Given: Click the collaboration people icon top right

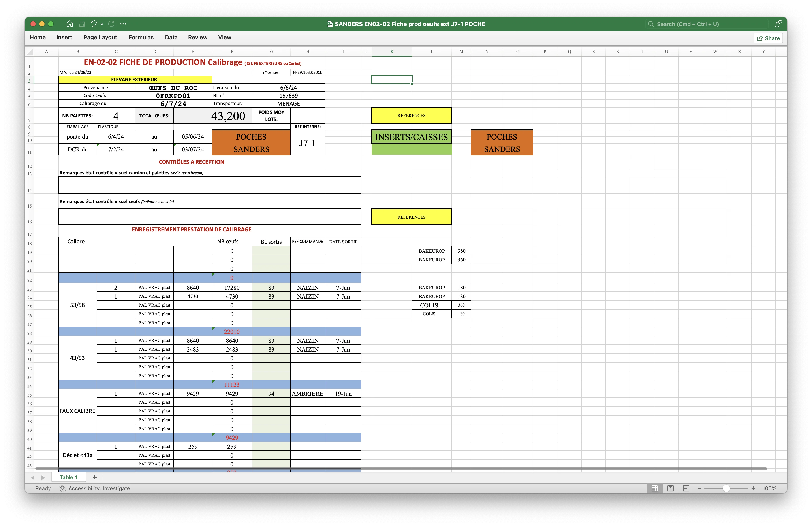Looking at the screenshot, I should (778, 24).
